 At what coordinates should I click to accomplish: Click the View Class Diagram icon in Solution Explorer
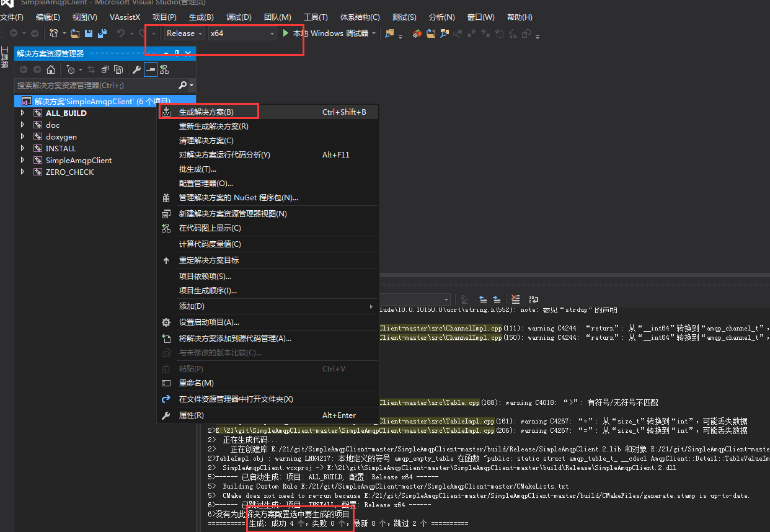coord(164,69)
